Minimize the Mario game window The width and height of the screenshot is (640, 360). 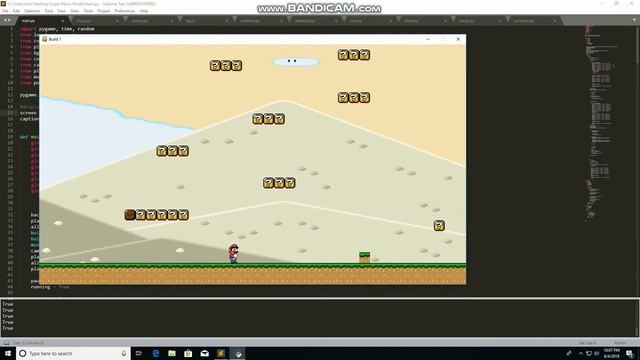tap(428, 39)
